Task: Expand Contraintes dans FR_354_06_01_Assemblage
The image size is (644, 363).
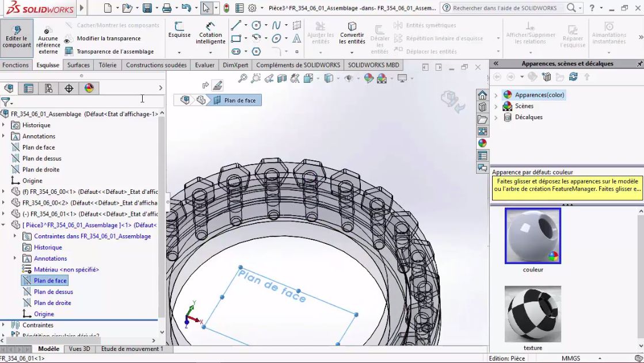Action: click(x=15, y=236)
